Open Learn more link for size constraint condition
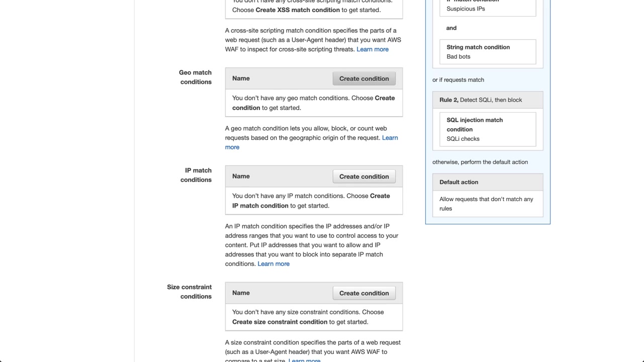Image resolution: width=644 pixels, height=362 pixels. (x=304, y=359)
